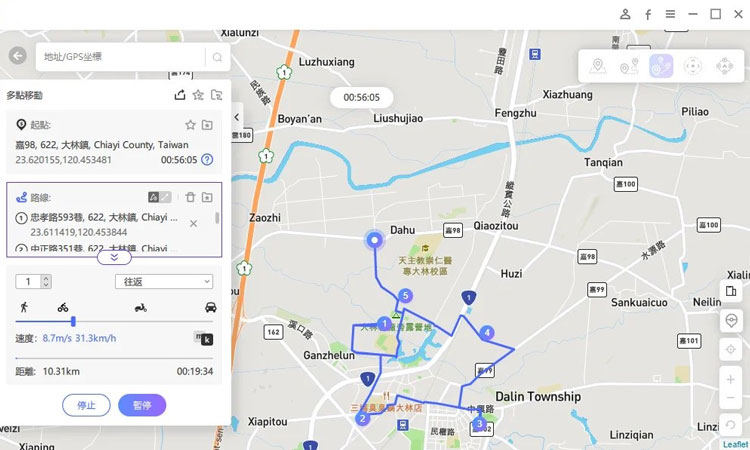The image size is (750, 450).
Task: Choose the bicycle speed icon
Action: tap(63, 307)
